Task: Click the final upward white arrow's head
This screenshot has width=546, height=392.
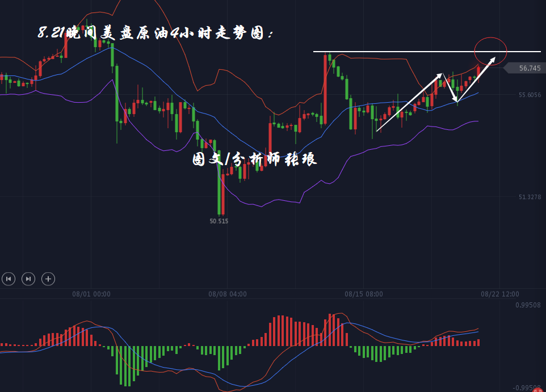Action: (494, 57)
